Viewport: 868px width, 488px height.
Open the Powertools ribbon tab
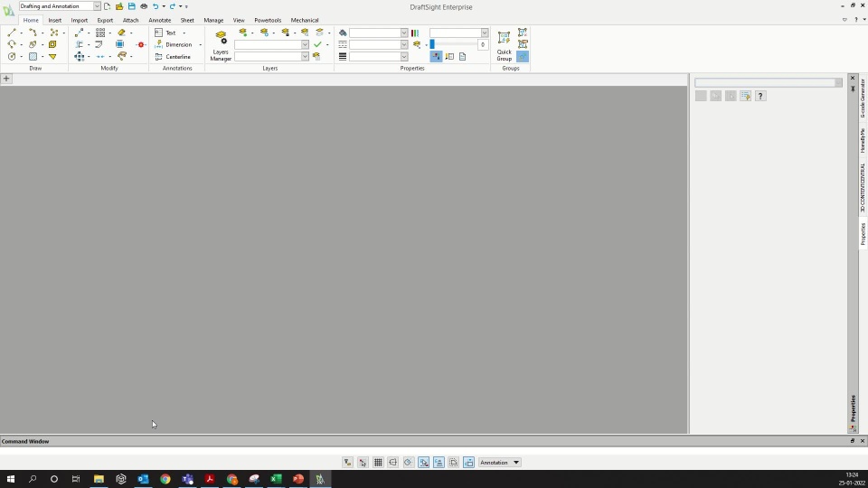[x=268, y=20]
